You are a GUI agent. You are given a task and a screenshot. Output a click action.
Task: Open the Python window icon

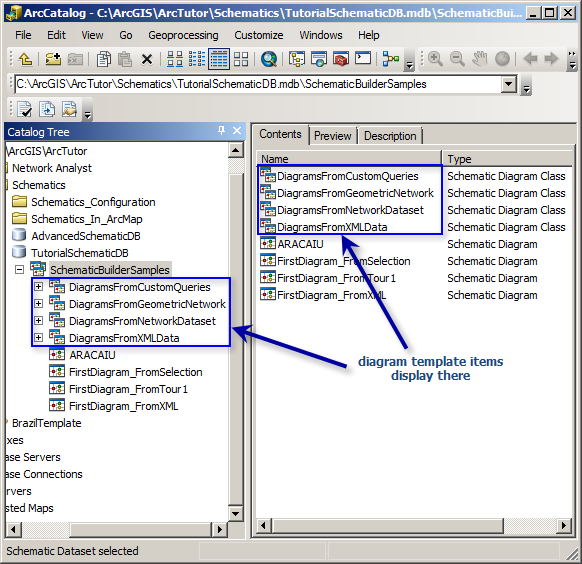pyautogui.click(x=363, y=58)
